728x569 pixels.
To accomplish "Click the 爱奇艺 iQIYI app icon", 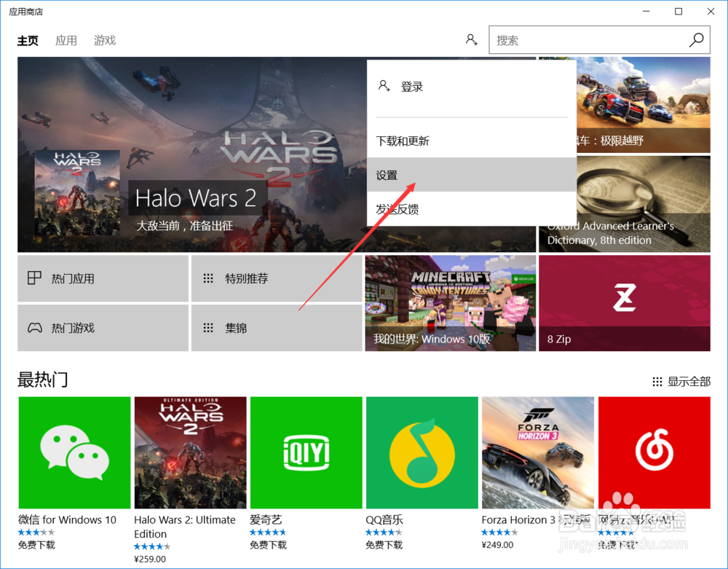I will (x=306, y=452).
